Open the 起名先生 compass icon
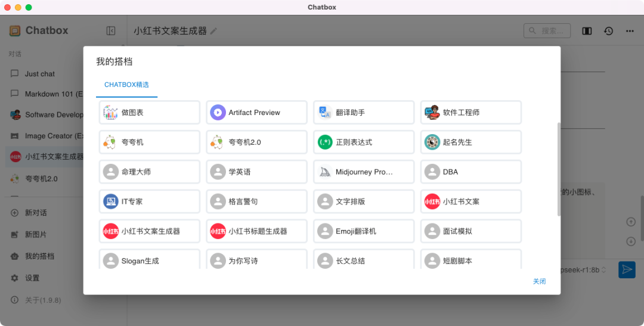 [x=432, y=142]
